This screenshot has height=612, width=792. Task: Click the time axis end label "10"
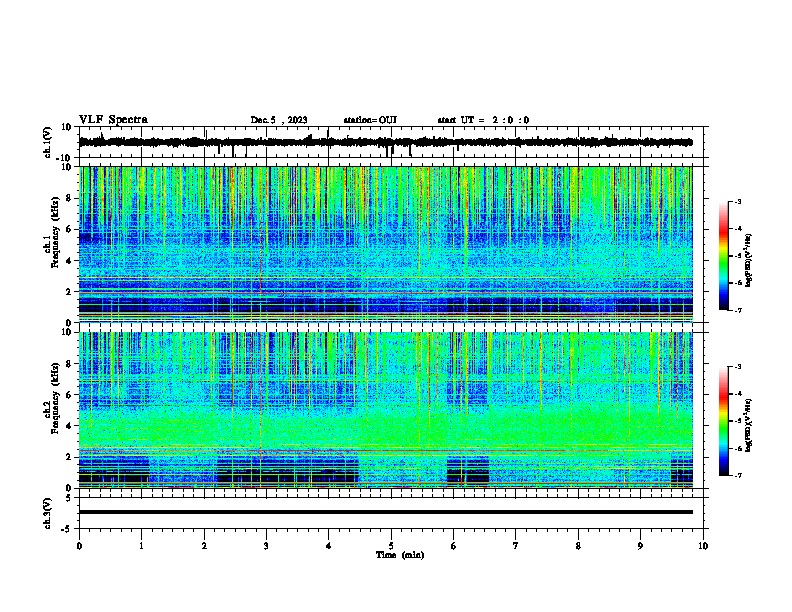[703, 546]
